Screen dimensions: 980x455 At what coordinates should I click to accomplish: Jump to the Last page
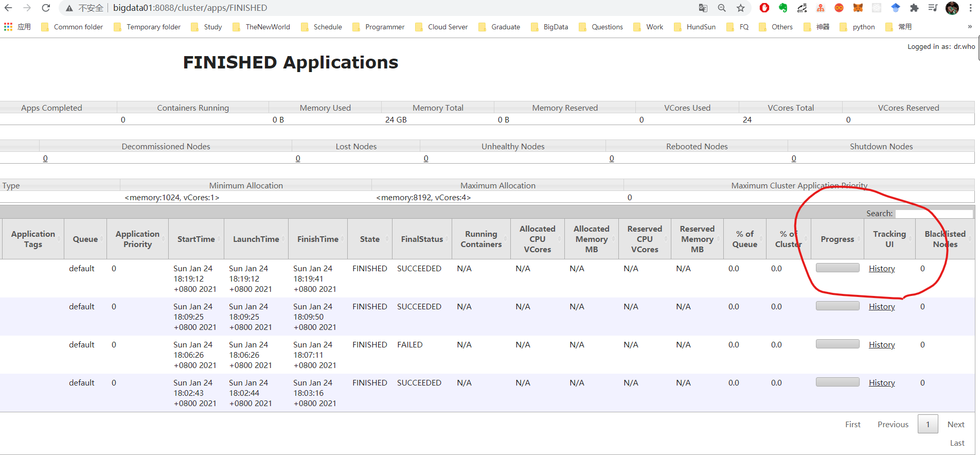pyautogui.click(x=957, y=443)
